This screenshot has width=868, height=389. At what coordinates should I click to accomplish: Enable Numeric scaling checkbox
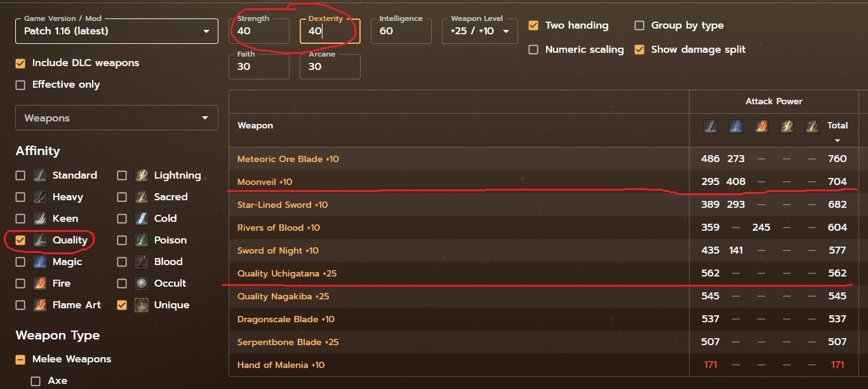click(x=533, y=50)
